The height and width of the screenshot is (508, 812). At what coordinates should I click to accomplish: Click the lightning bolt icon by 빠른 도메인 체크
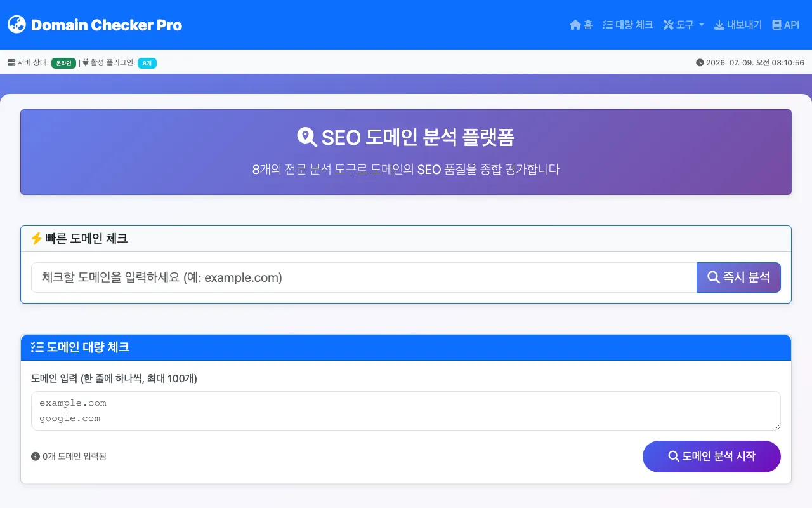pos(36,239)
